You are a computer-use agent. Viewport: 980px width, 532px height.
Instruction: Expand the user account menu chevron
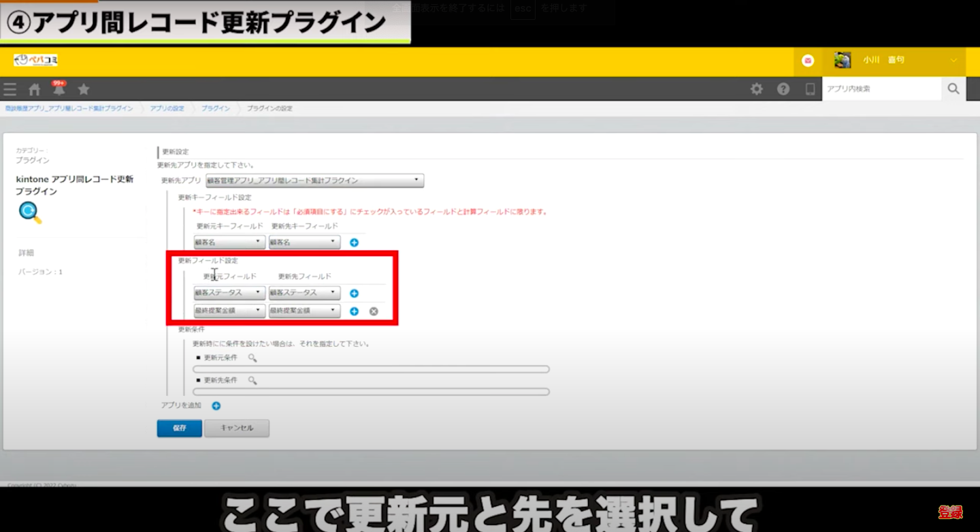point(953,61)
